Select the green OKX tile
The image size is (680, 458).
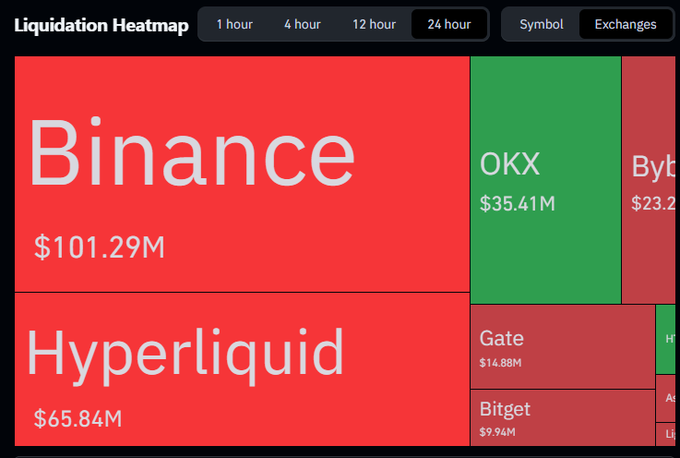pos(546,180)
